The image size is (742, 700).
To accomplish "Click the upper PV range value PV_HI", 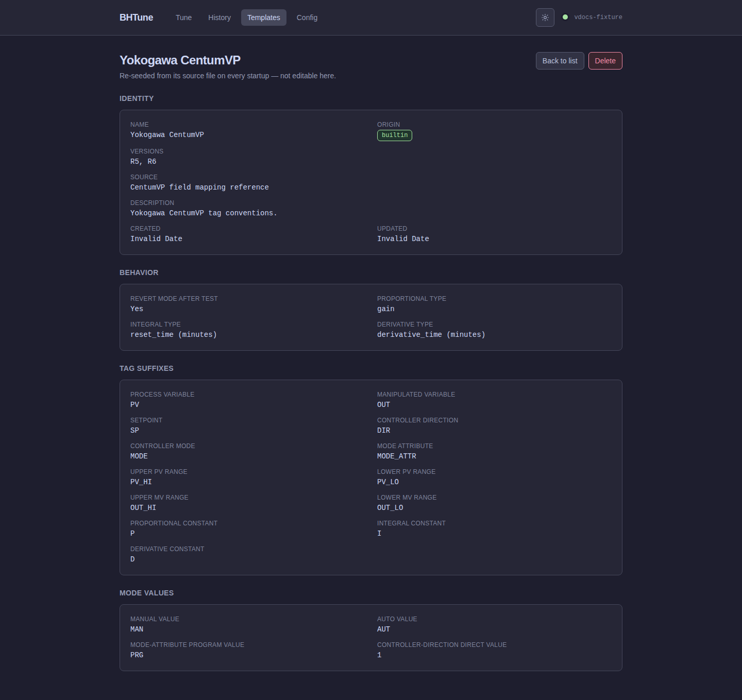I will (141, 482).
